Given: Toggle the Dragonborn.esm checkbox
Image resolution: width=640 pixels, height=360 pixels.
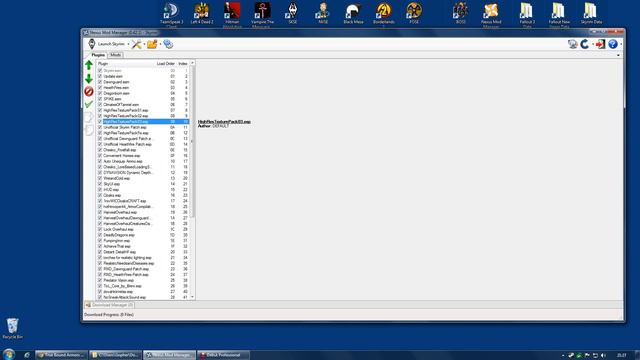Looking at the screenshot, I should click(x=100, y=93).
